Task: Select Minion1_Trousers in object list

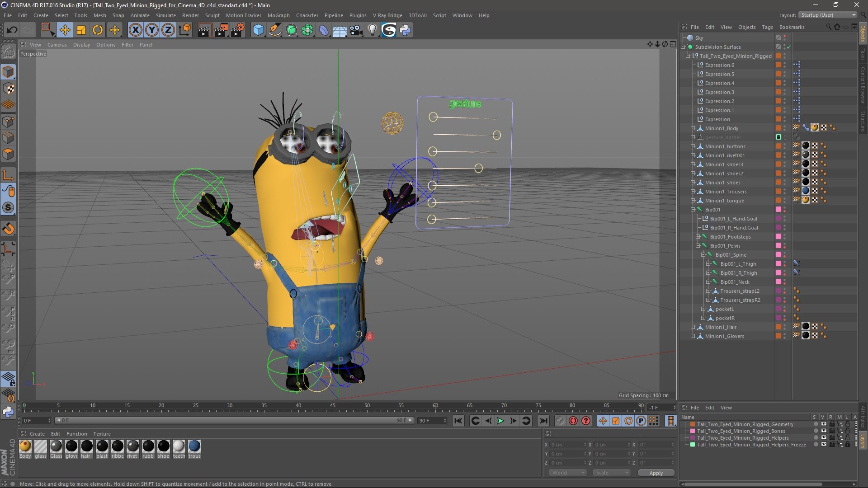Action: pos(726,192)
